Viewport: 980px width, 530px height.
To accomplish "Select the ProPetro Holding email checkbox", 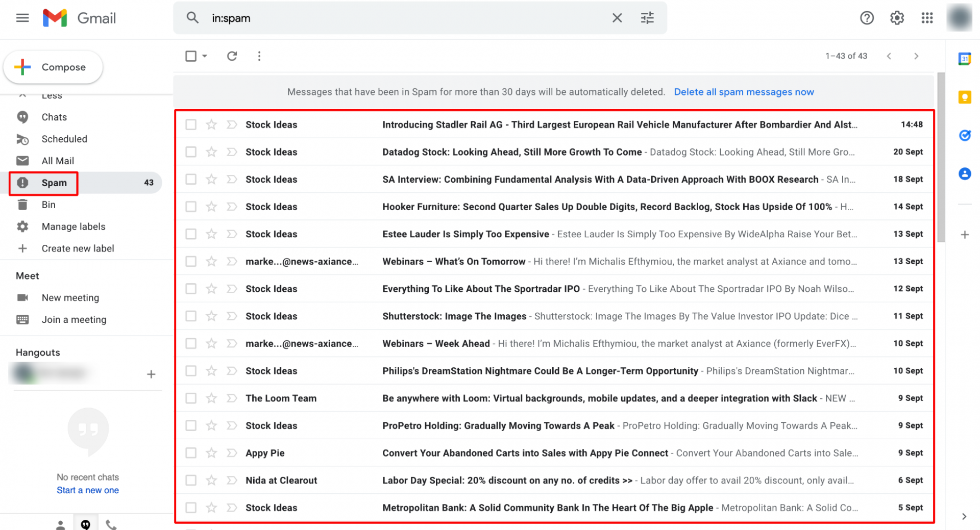I will coord(191,426).
